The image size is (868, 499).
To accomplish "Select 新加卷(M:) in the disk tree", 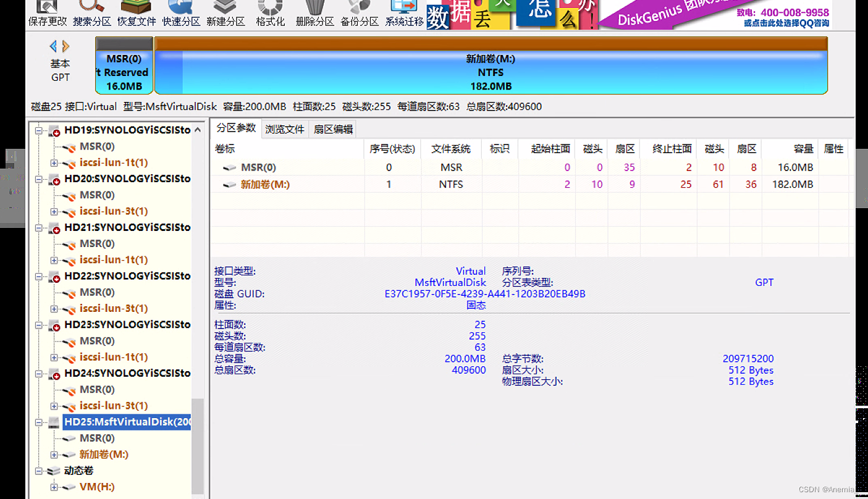I will point(104,455).
